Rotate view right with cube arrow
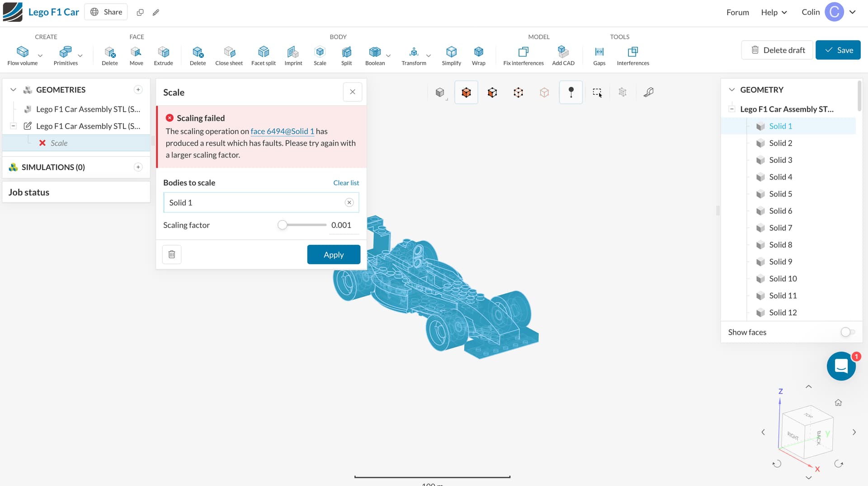Screen dimensions: 868x486 click(854, 432)
